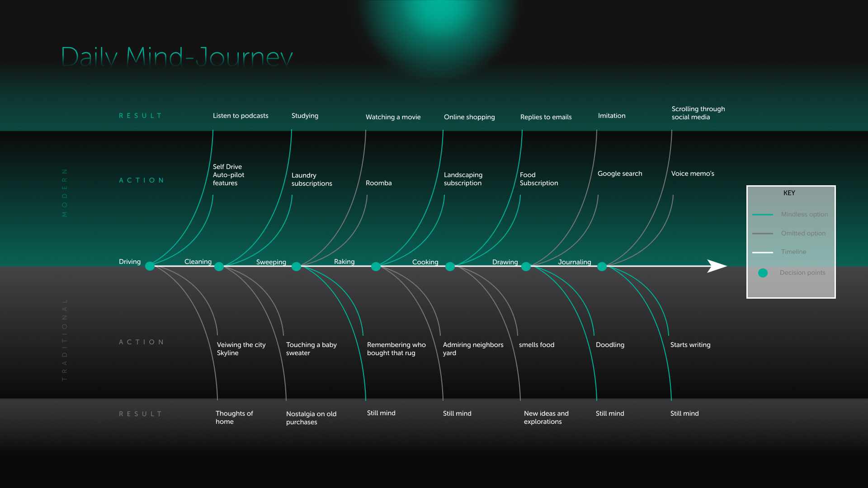Select the Sweeping decision point circle
This screenshot has height=488, width=868.
(x=296, y=267)
